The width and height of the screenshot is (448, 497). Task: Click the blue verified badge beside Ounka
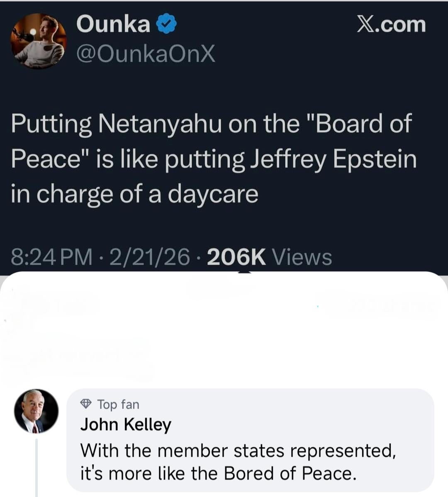click(166, 24)
